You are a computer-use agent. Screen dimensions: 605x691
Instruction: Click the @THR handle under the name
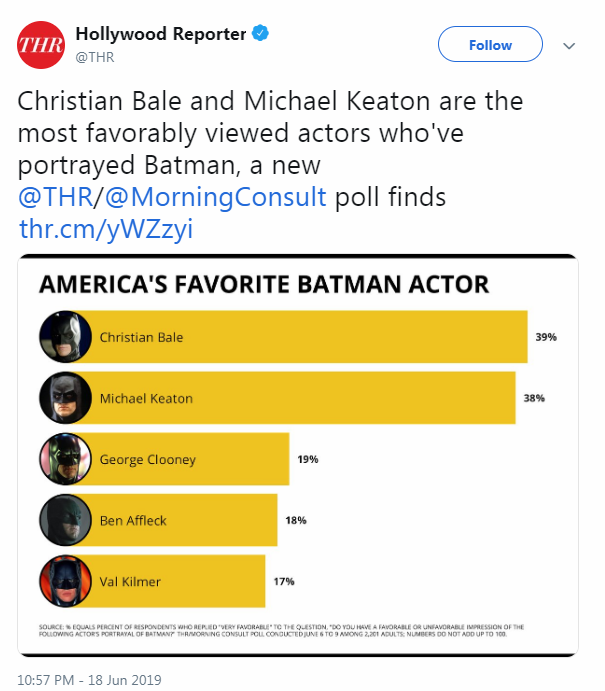95,57
